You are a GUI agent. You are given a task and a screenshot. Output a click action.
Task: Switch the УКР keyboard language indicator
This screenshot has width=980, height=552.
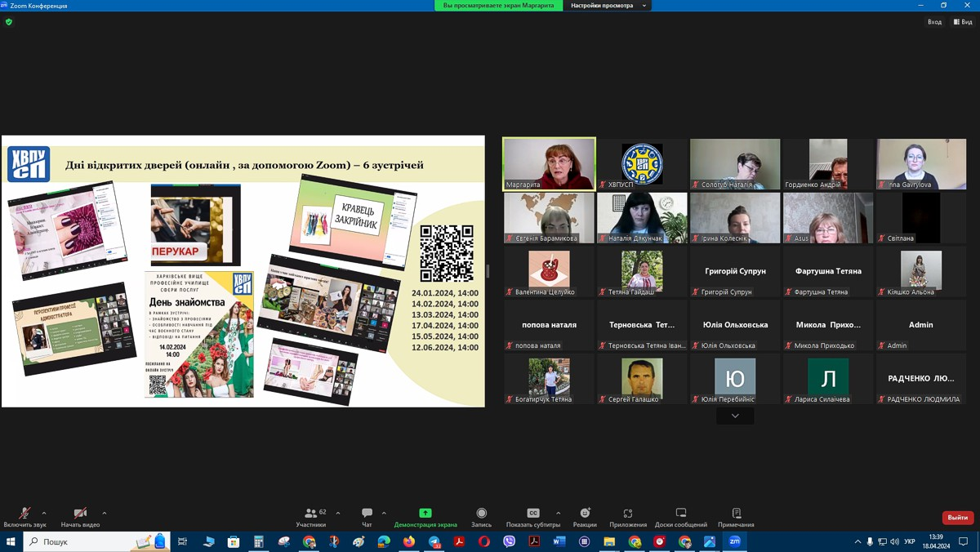tap(910, 541)
